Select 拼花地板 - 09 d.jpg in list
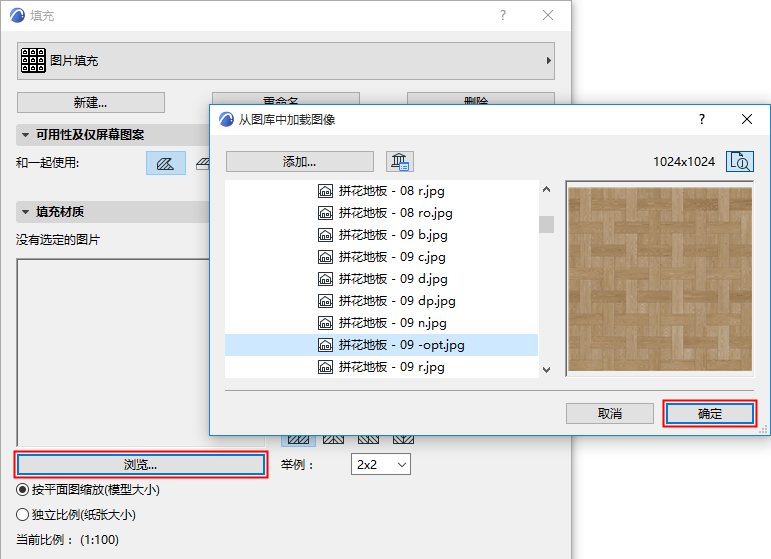The width and height of the screenshot is (771, 559). pyautogui.click(x=382, y=279)
